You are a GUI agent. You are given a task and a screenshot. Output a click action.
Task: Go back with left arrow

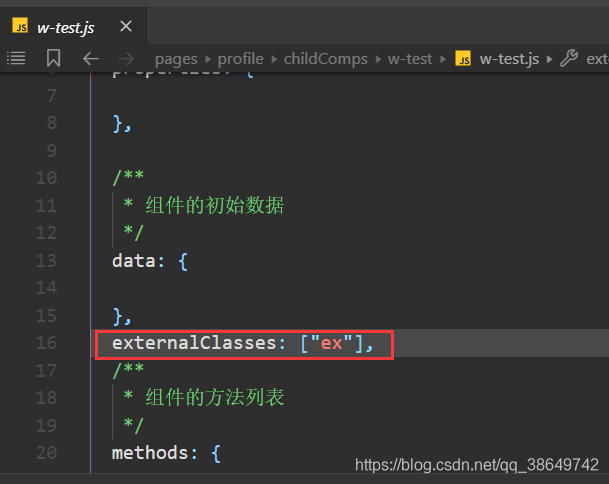pos(91,59)
